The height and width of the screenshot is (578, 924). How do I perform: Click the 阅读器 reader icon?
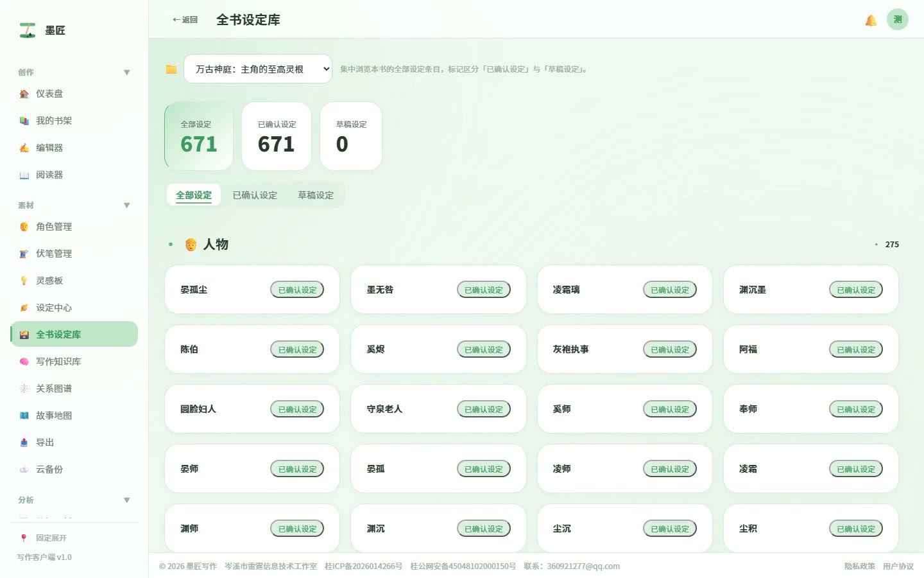(24, 175)
